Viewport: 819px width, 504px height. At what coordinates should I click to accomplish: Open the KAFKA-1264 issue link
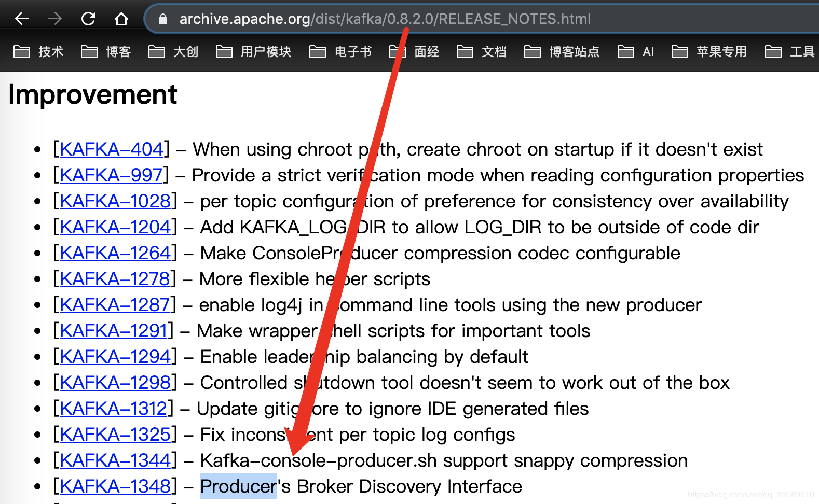click(115, 253)
